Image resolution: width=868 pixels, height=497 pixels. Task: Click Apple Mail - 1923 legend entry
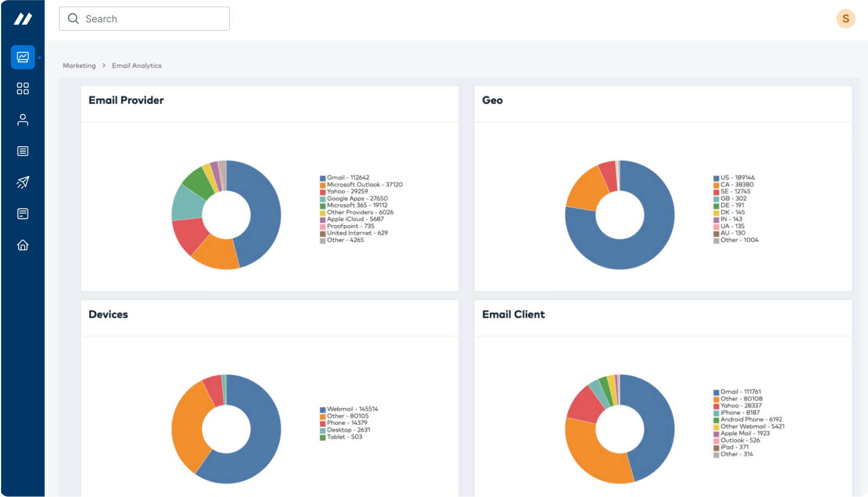coord(742,433)
